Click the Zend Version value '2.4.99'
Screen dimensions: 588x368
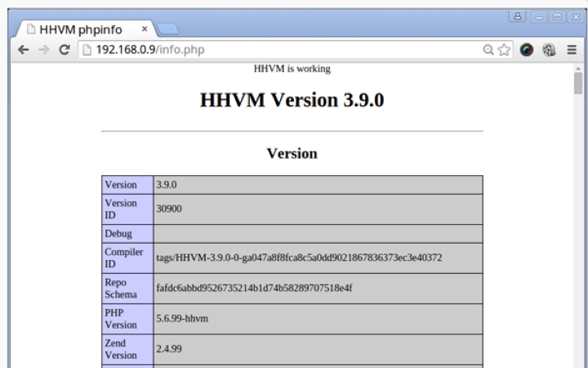pyautogui.click(x=169, y=349)
